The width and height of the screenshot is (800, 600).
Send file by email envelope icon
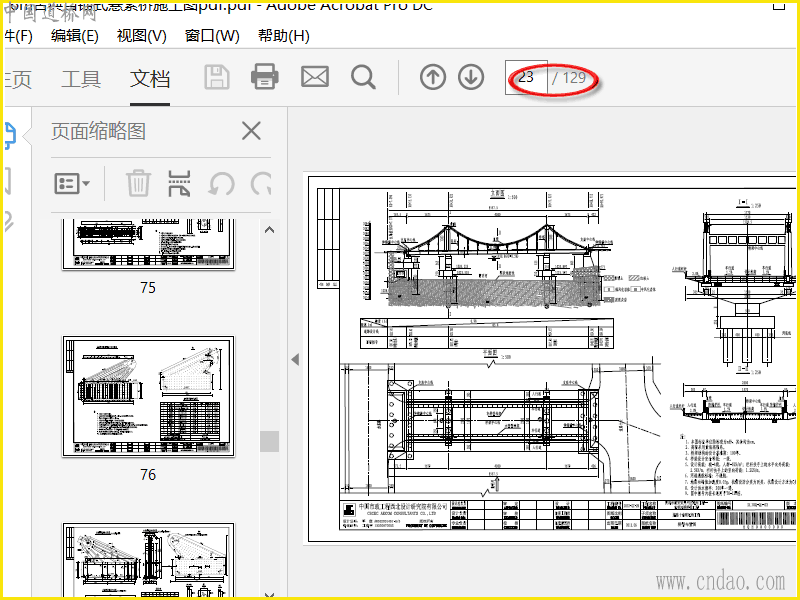point(315,78)
